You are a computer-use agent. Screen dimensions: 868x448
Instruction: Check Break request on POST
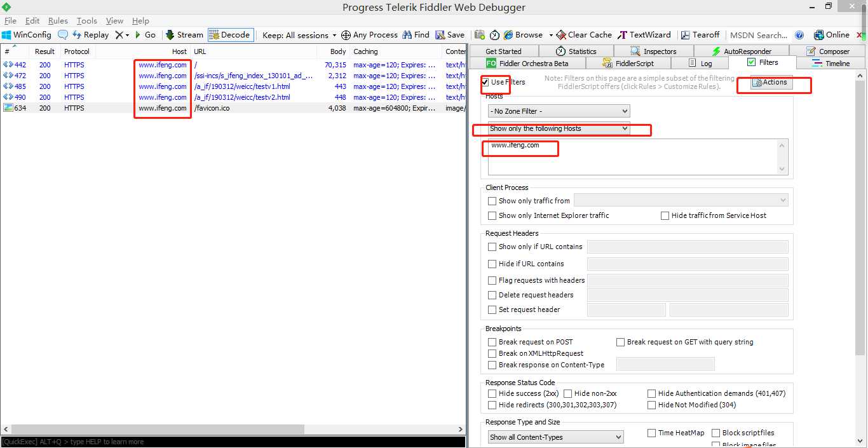point(492,342)
